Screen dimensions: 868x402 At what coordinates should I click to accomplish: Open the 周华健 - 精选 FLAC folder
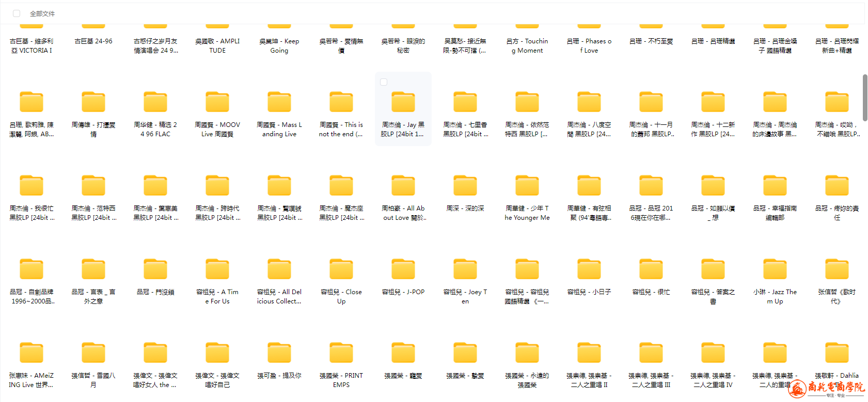[155, 102]
